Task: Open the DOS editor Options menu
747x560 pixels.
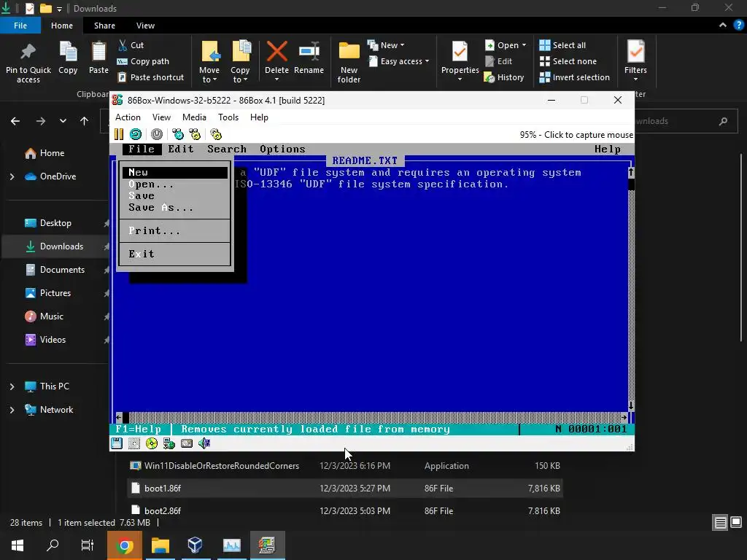Action: [282, 149]
